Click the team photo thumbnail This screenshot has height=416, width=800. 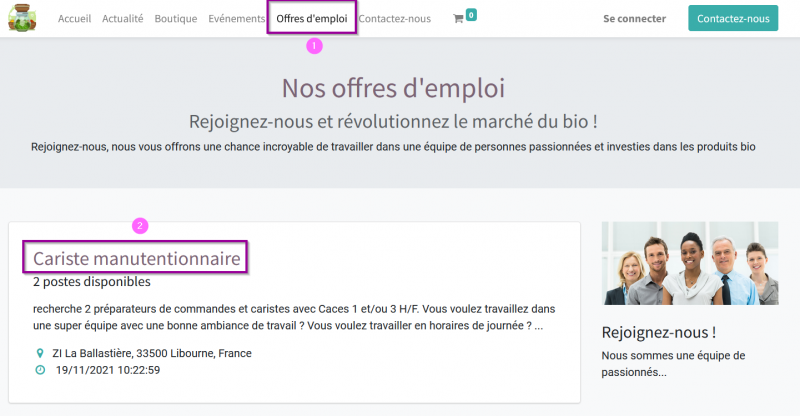coord(690,263)
